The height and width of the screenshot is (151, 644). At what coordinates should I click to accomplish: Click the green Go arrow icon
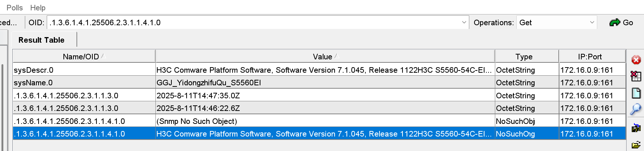point(615,23)
